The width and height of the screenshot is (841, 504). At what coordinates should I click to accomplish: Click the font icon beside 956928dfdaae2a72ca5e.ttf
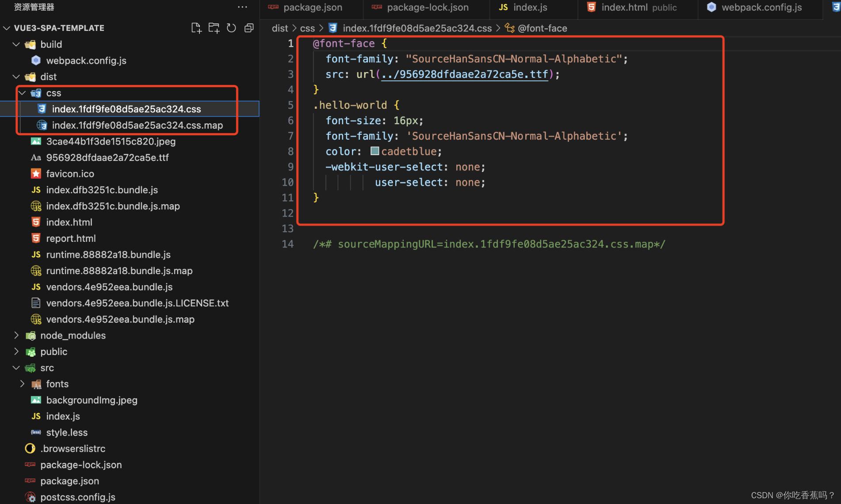(36, 157)
